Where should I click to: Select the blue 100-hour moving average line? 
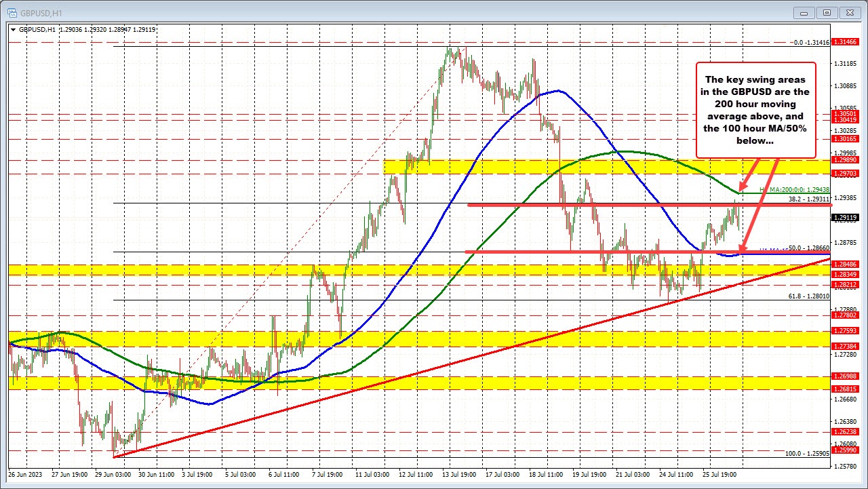click(557, 90)
